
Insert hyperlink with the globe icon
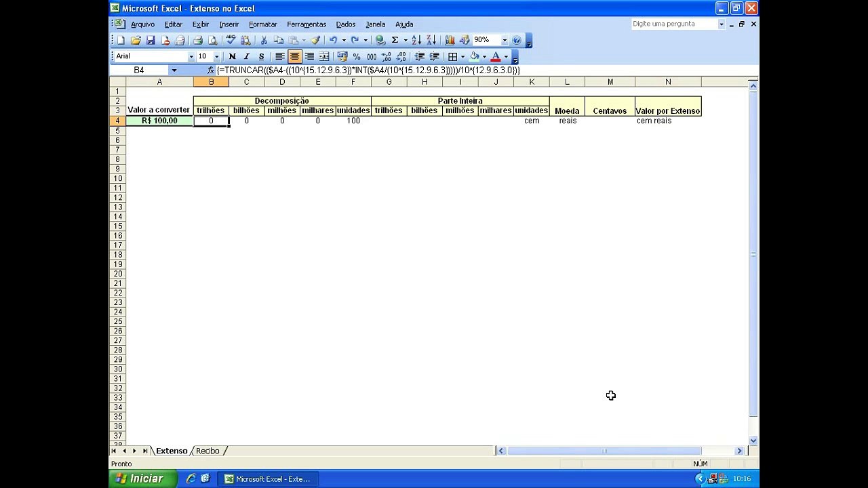[x=379, y=40]
